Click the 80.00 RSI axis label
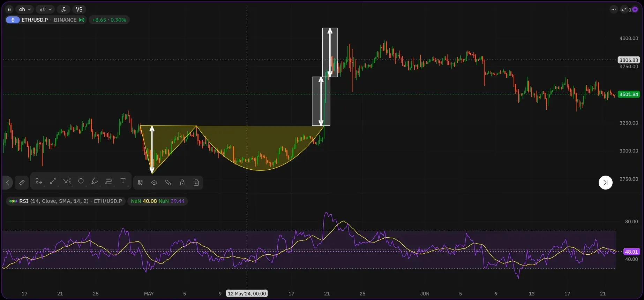Viewport: 644px width, 300px height. point(631,222)
